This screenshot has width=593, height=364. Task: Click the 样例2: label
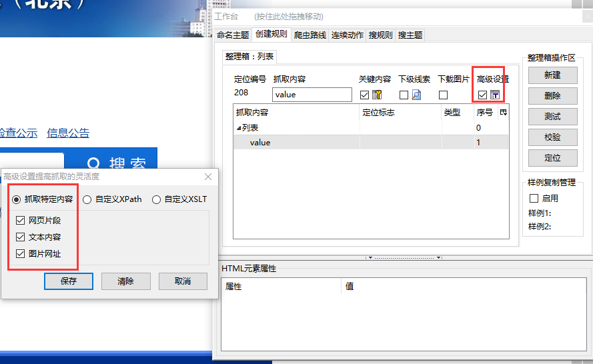point(540,227)
